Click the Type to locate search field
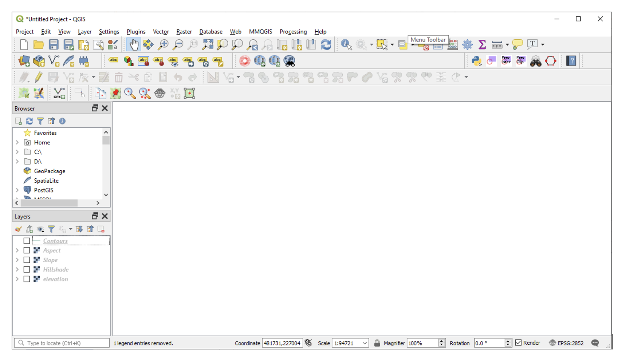The image size is (622, 364). (x=62, y=343)
